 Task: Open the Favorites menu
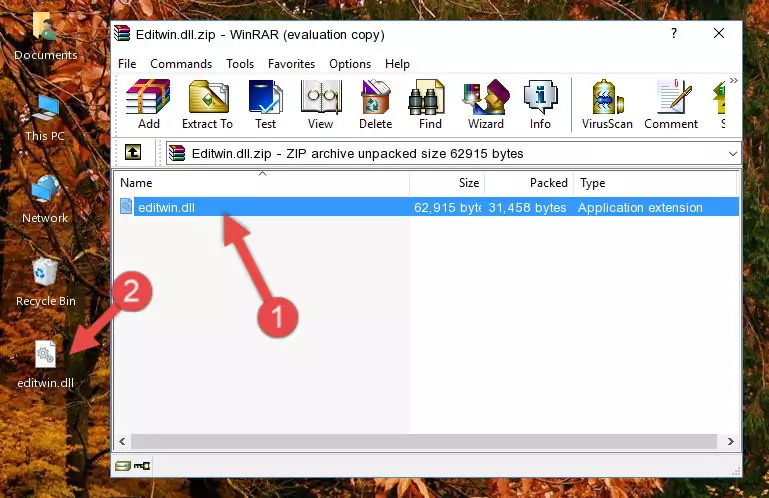pos(291,64)
